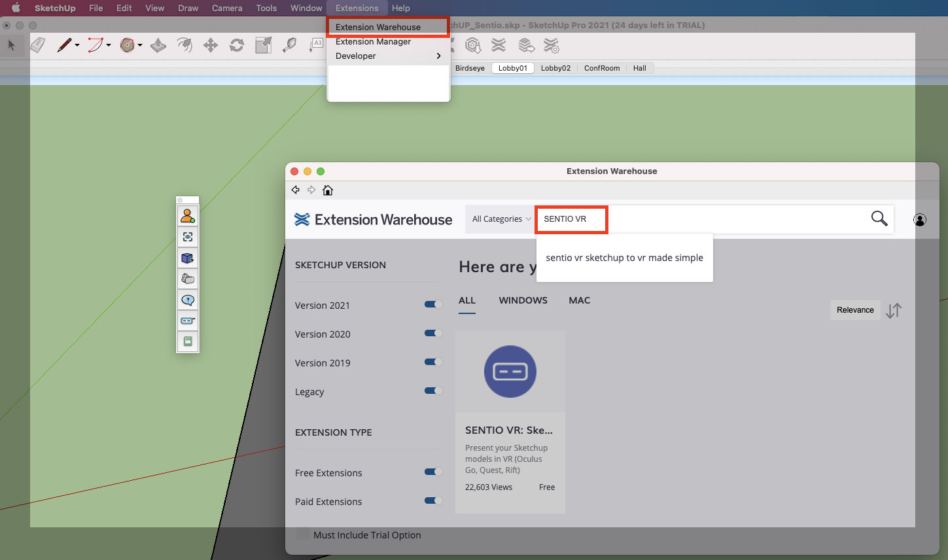The width and height of the screenshot is (948, 560).
Task: Open the Sentio help speech bubble
Action: 188,300
